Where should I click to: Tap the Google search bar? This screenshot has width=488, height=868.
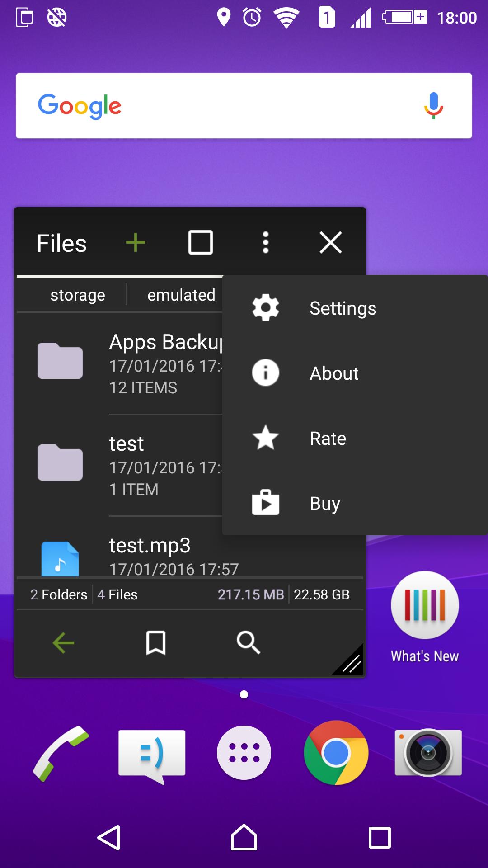tap(244, 106)
